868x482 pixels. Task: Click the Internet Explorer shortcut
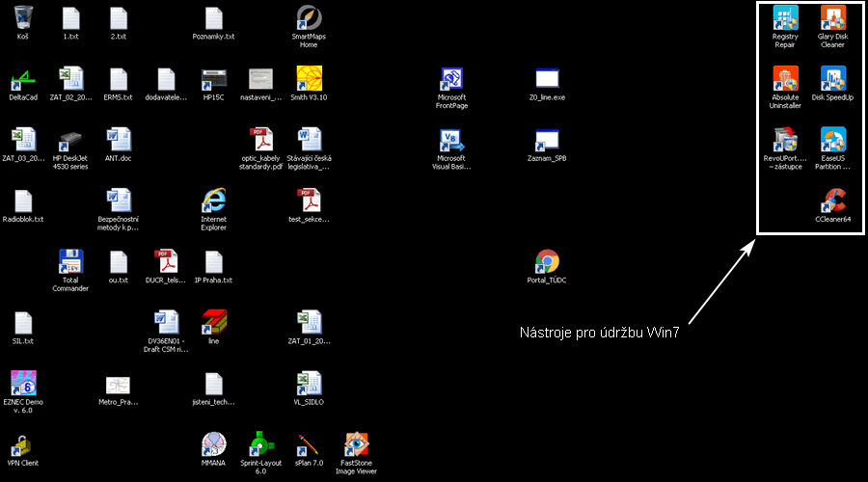click(213, 201)
